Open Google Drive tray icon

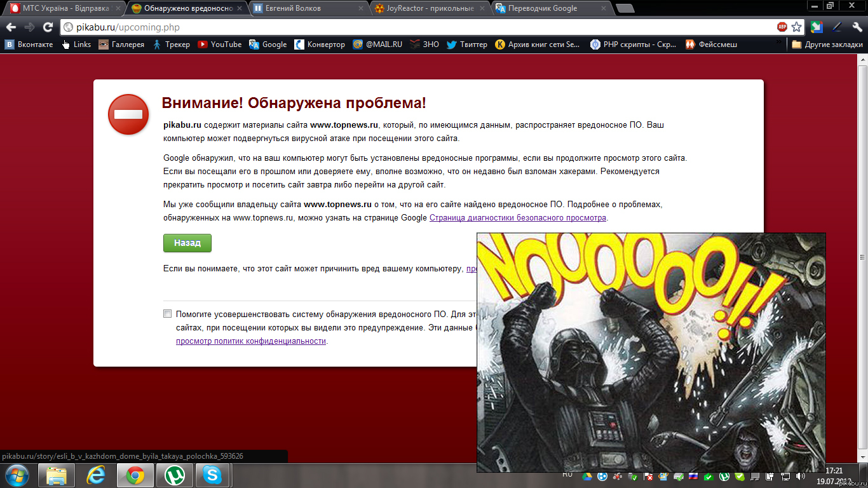pyautogui.click(x=588, y=477)
